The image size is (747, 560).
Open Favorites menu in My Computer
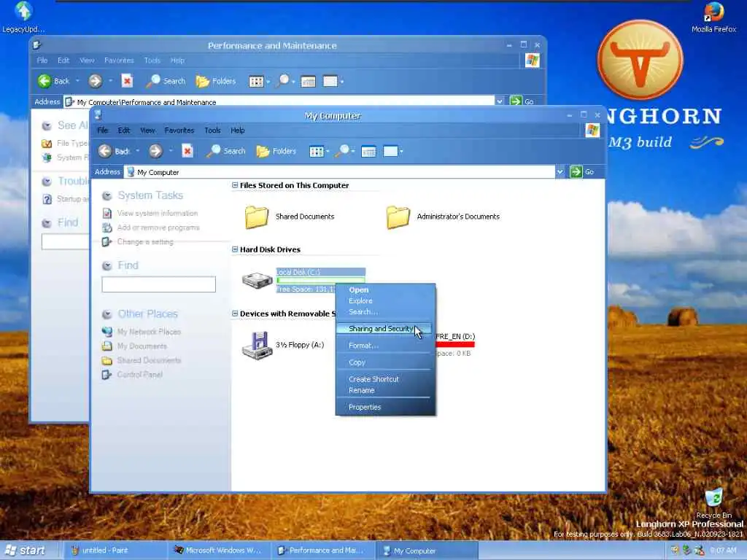(179, 130)
